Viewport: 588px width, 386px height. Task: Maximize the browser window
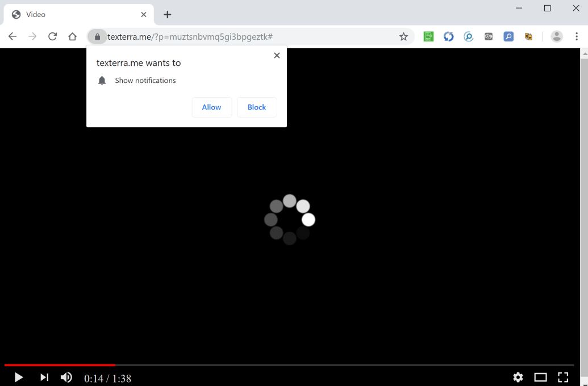548,9
